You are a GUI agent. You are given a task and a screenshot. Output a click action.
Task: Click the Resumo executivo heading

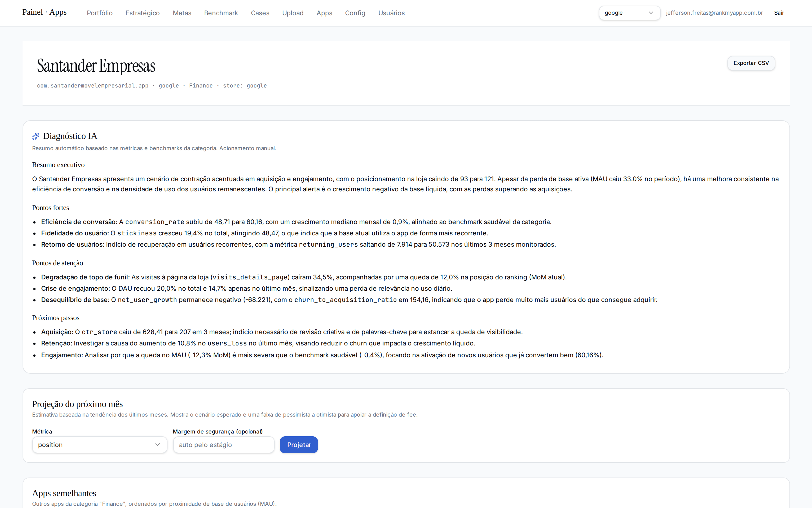pyautogui.click(x=58, y=165)
